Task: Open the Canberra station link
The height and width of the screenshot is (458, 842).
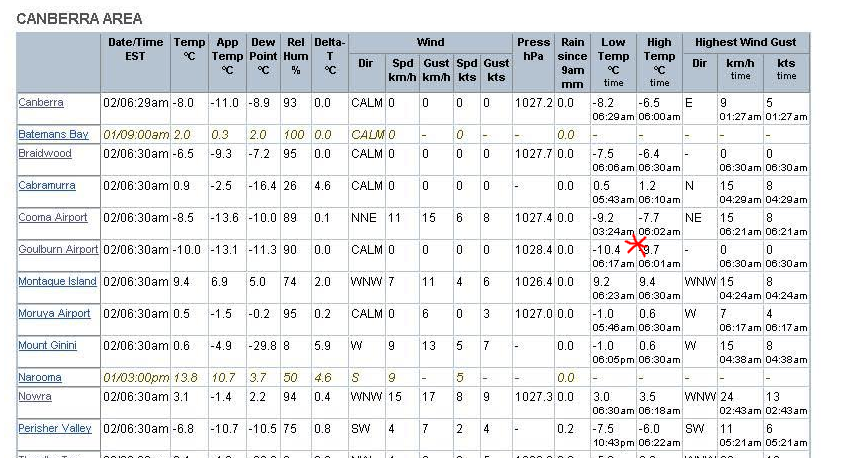Action: pyautogui.click(x=41, y=102)
